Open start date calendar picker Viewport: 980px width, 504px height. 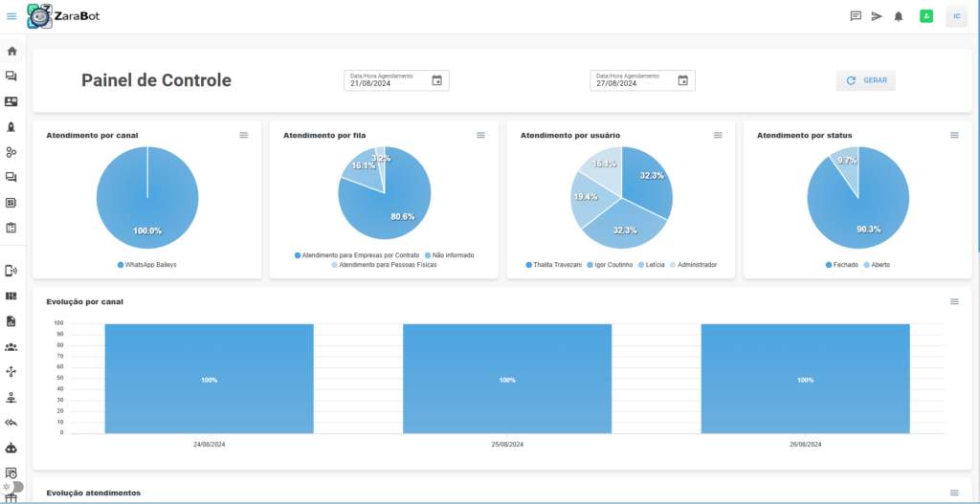pos(436,80)
